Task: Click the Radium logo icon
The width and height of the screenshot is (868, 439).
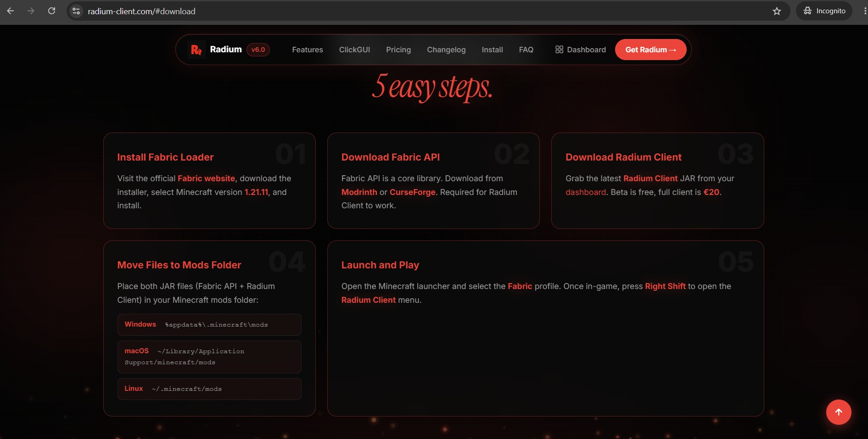Action: pos(196,50)
